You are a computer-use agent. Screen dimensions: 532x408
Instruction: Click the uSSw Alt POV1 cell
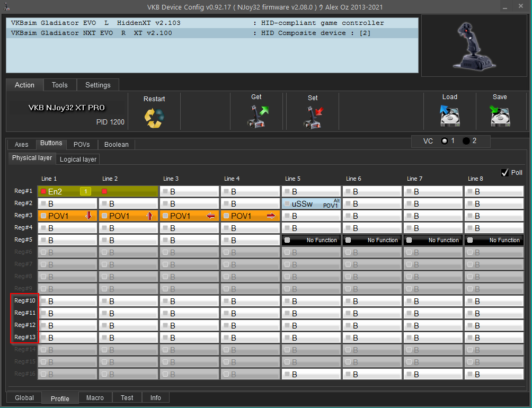[x=311, y=204]
